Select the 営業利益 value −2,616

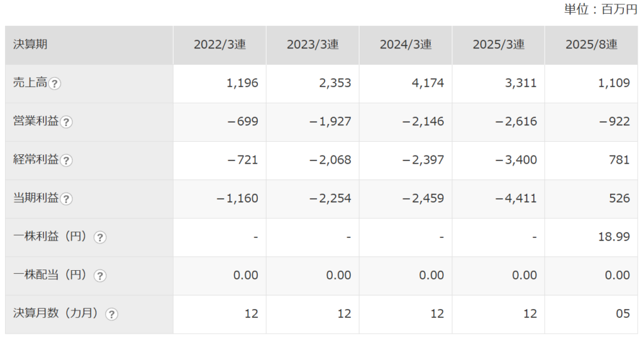pos(516,122)
